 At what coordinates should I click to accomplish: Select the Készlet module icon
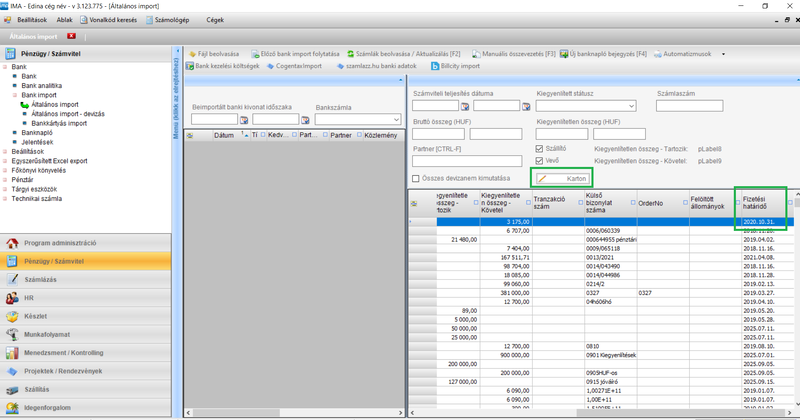(12, 316)
